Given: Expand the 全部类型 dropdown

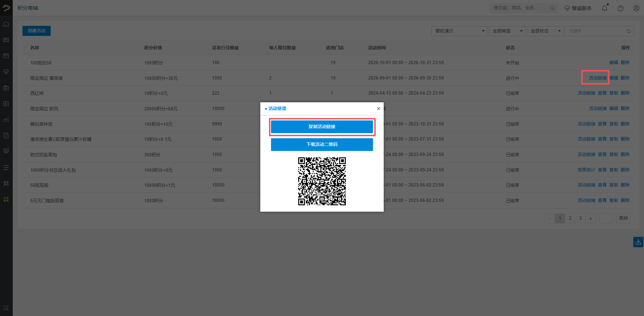Looking at the screenshot, I should click(507, 31).
